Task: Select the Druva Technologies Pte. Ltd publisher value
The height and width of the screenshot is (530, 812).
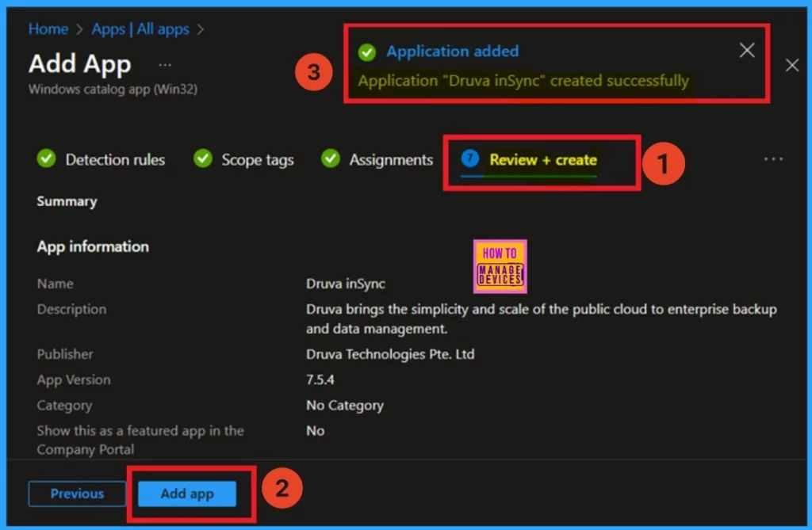Action: click(390, 354)
